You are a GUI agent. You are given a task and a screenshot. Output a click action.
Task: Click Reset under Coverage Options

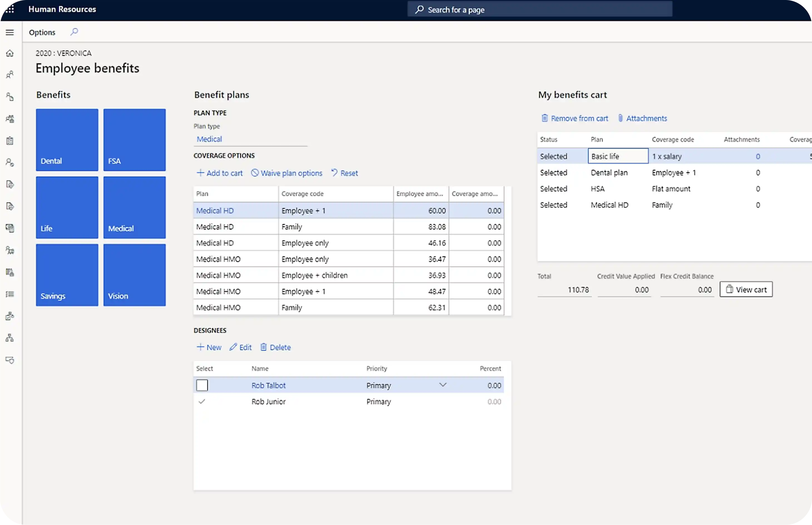pos(345,173)
